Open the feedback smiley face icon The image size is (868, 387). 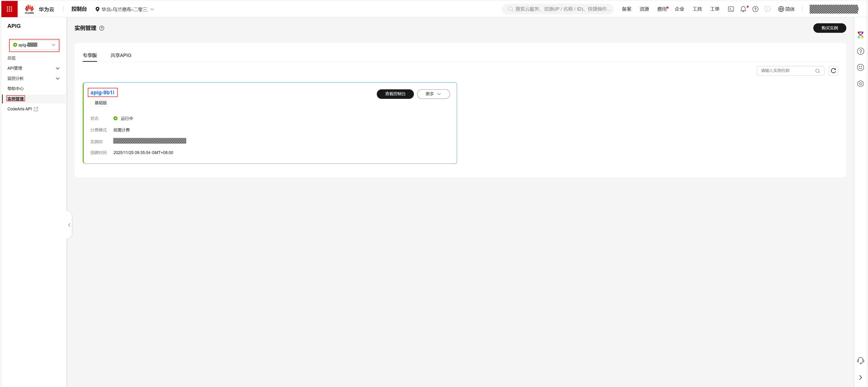(x=860, y=67)
